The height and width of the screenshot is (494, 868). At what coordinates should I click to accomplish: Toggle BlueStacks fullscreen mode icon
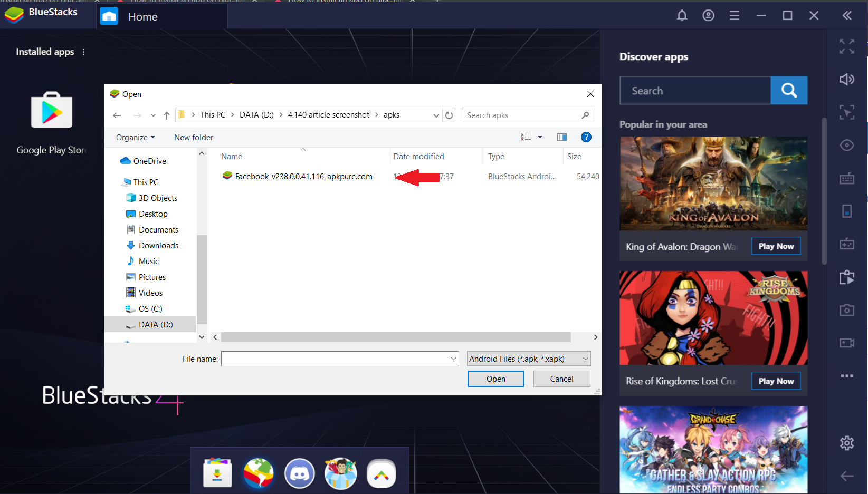pyautogui.click(x=847, y=46)
